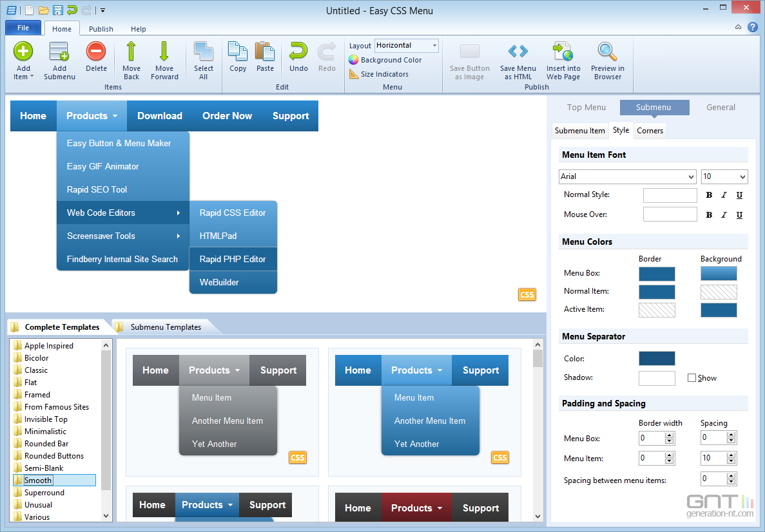Switch to the Publish ribbon tab
This screenshot has height=532, width=765.
click(x=101, y=29)
